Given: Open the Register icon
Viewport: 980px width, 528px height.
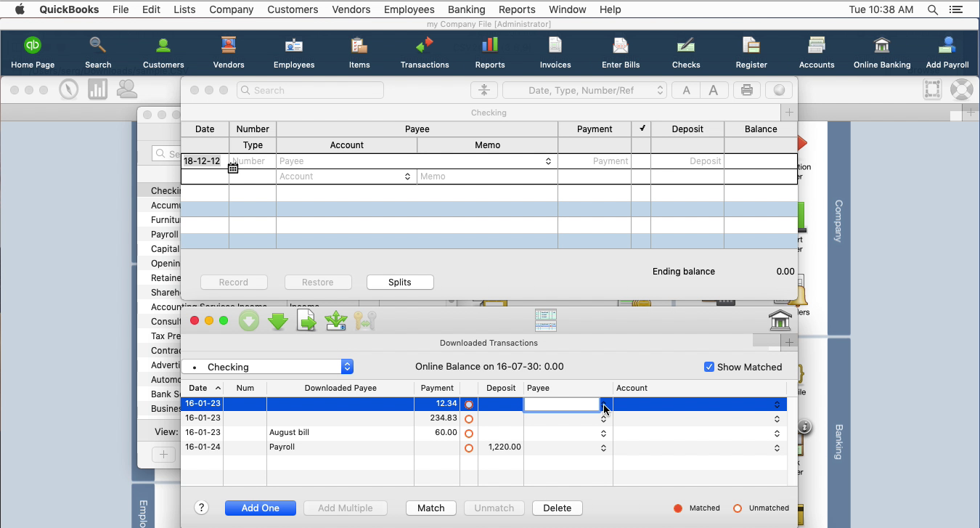Looking at the screenshot, I should [x=751, y=52].
